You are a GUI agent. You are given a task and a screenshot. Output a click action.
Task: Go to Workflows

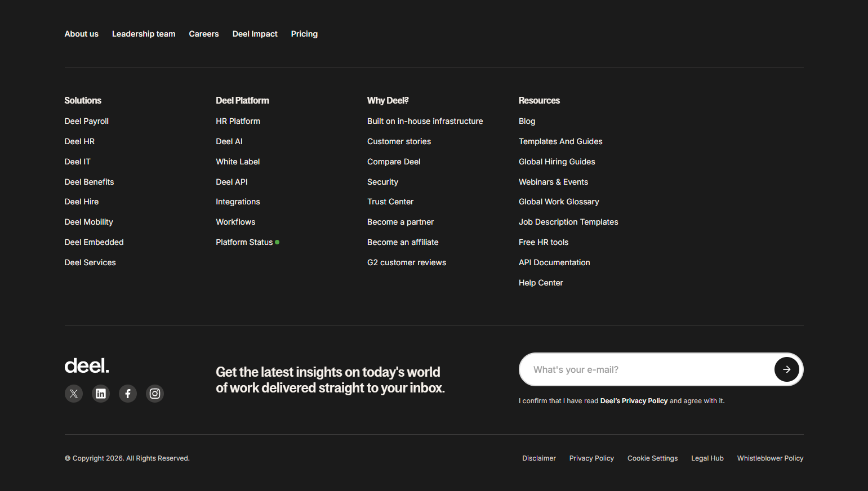point(235,222)
